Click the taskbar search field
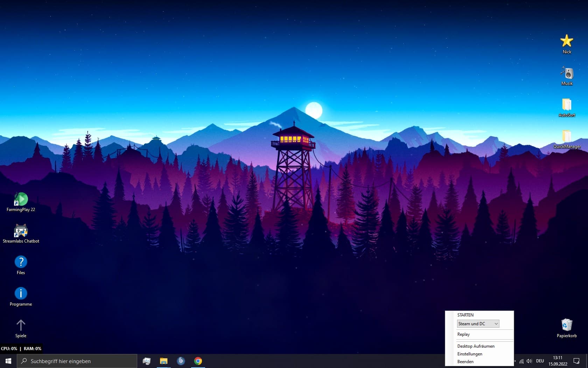The width and height of the screenshot is (588, 368). (77, 361)
